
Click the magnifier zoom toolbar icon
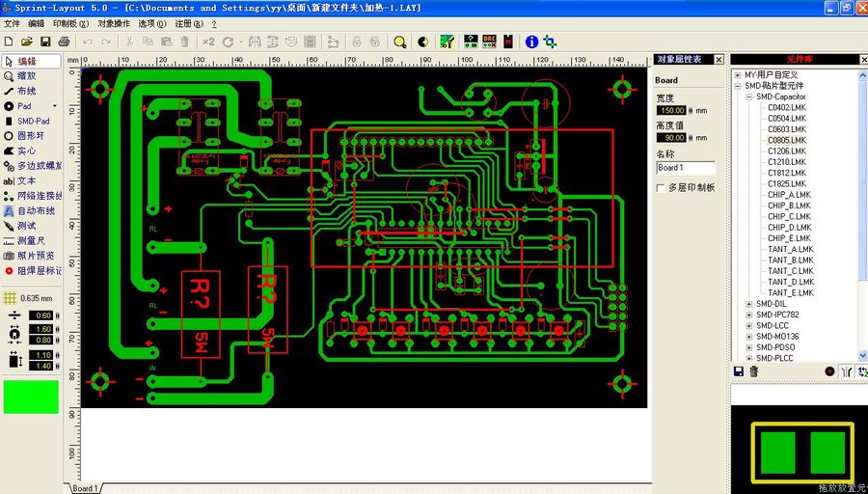[399, 41]
